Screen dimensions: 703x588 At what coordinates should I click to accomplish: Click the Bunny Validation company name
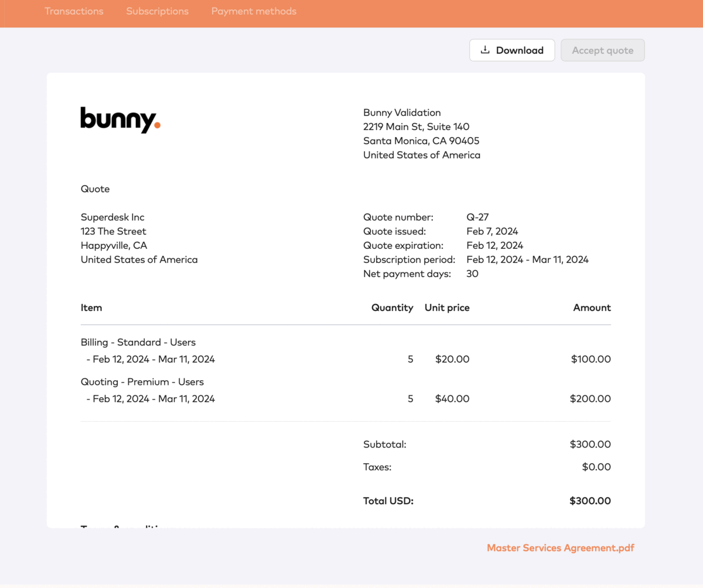402,112
